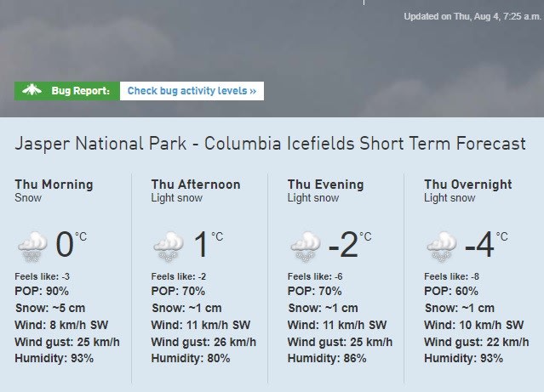Click Thu Morning Snow: ~5 cm text
Image resolution: width=544 pixels, height=392 pixels.
[x=50, y=308]
